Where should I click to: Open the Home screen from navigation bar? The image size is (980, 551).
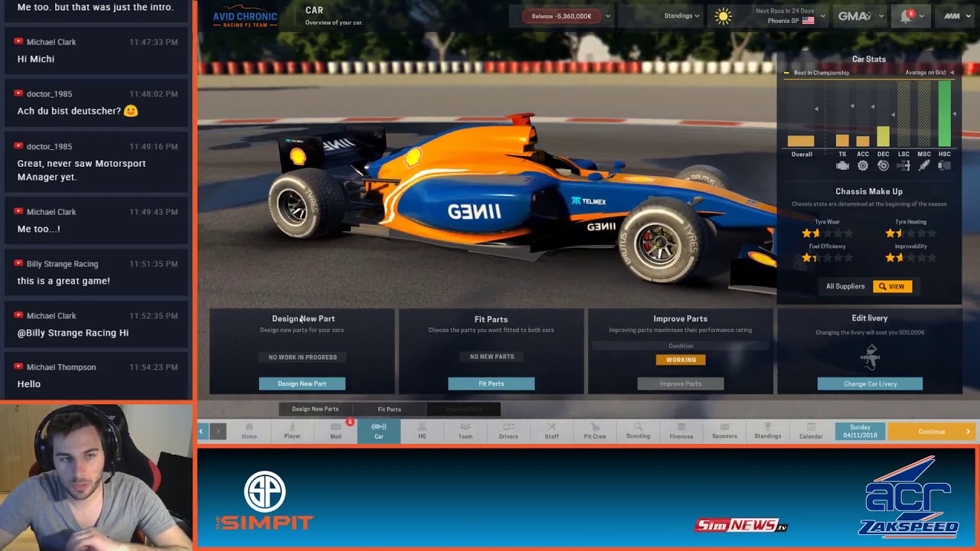(x=249, y=432)
